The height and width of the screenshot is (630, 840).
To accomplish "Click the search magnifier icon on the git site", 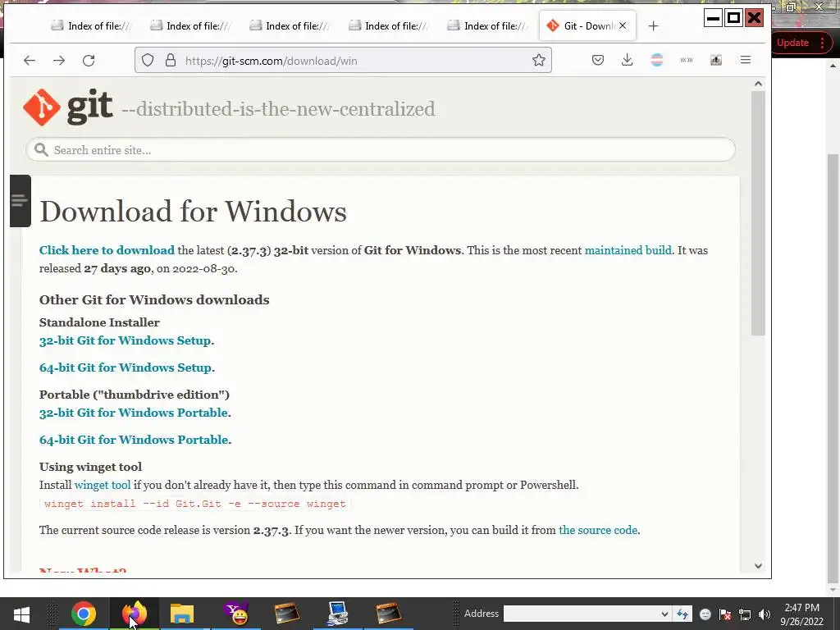I will 41,150.
